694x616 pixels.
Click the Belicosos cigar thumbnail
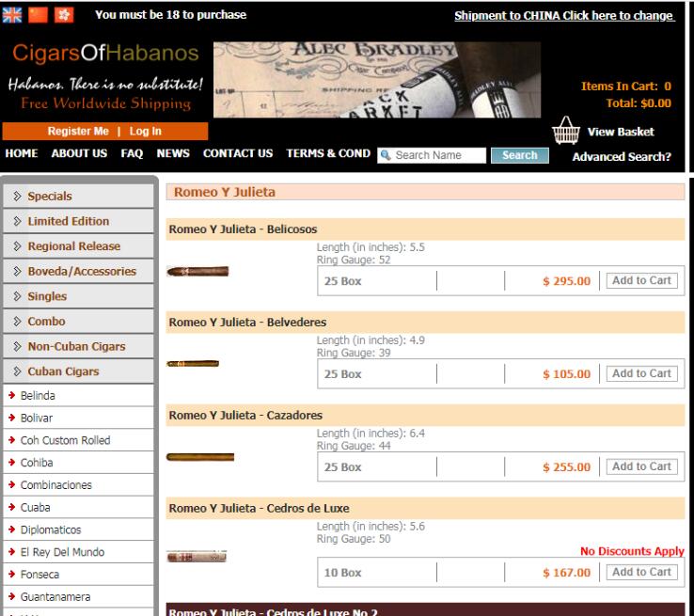click(197, 271)
